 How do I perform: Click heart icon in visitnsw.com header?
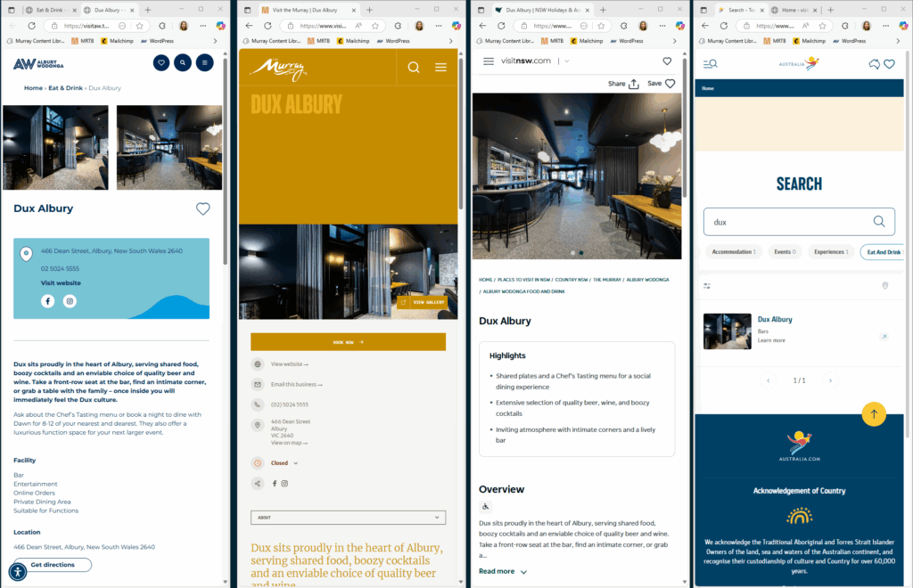click(x=667, y=61)
